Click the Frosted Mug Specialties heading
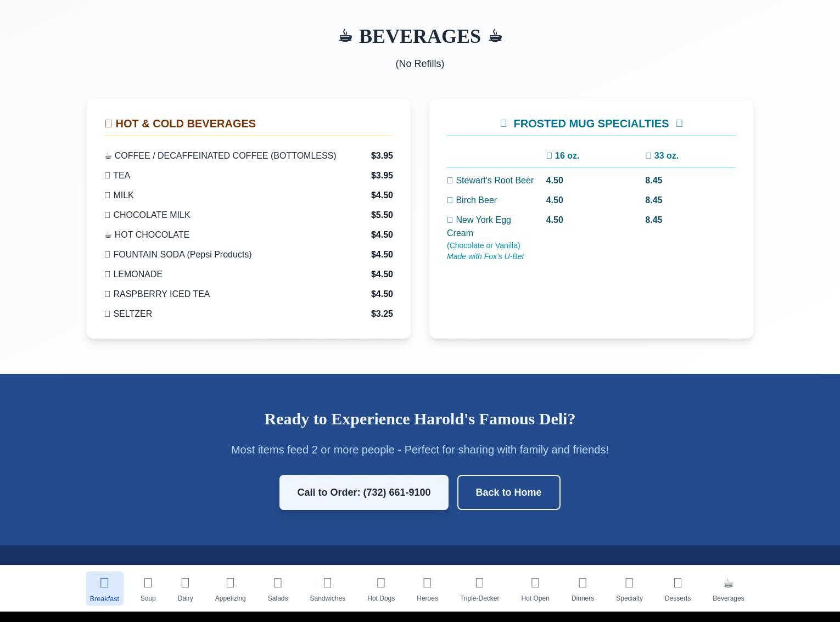This screenshot has width=840, height=622. point(591,124)
